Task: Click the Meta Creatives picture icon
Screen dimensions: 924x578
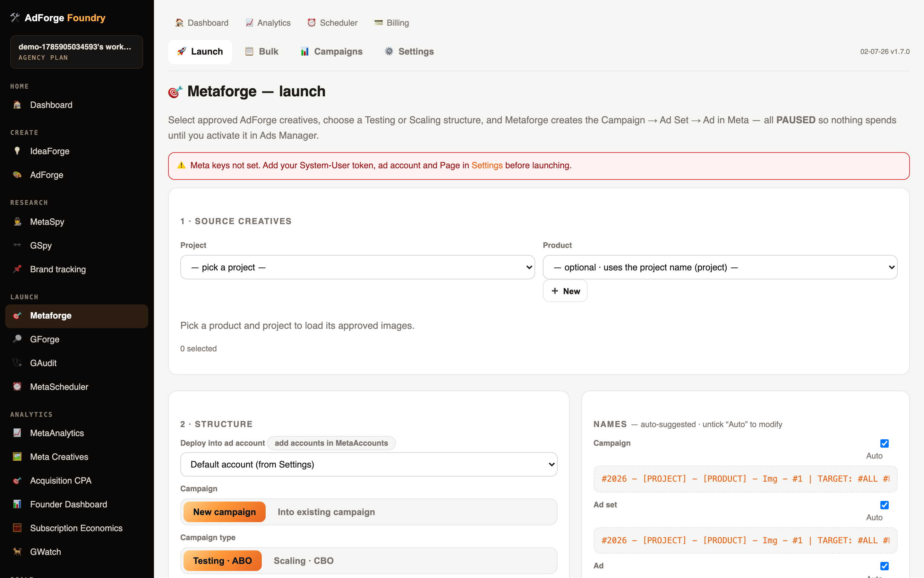Action: [17, 457]
